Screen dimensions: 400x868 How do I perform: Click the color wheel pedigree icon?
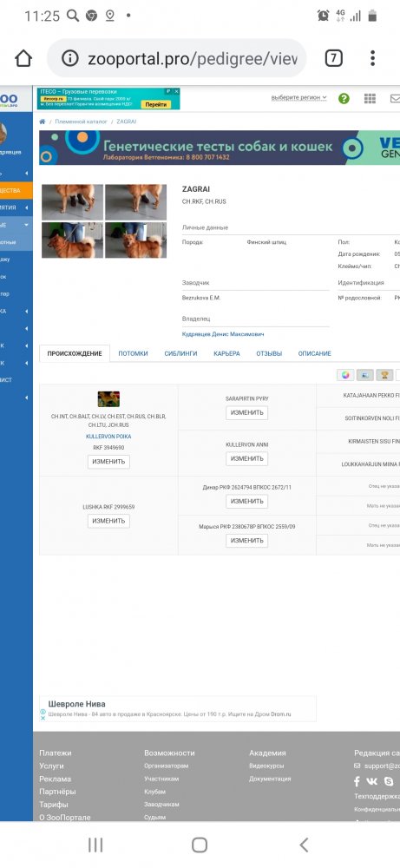pyautogui.click(x=345, y=375)
